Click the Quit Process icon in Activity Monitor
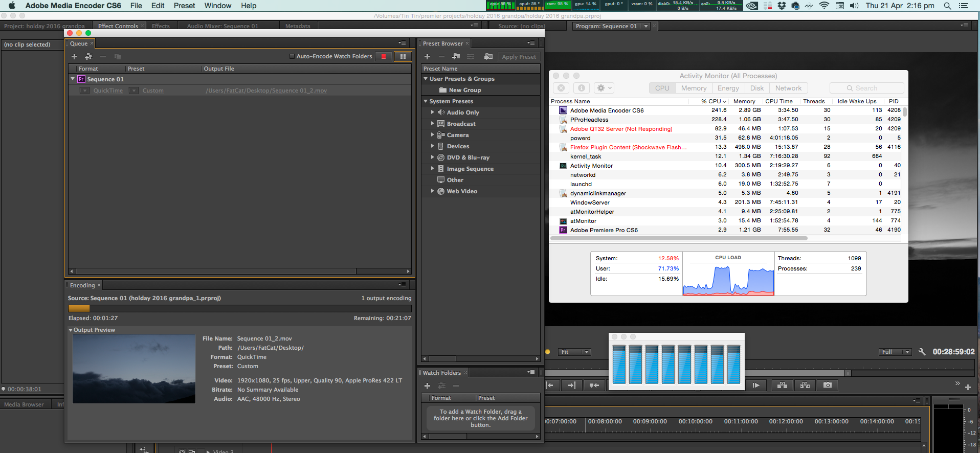980x453 pixels. click(561, 88)
